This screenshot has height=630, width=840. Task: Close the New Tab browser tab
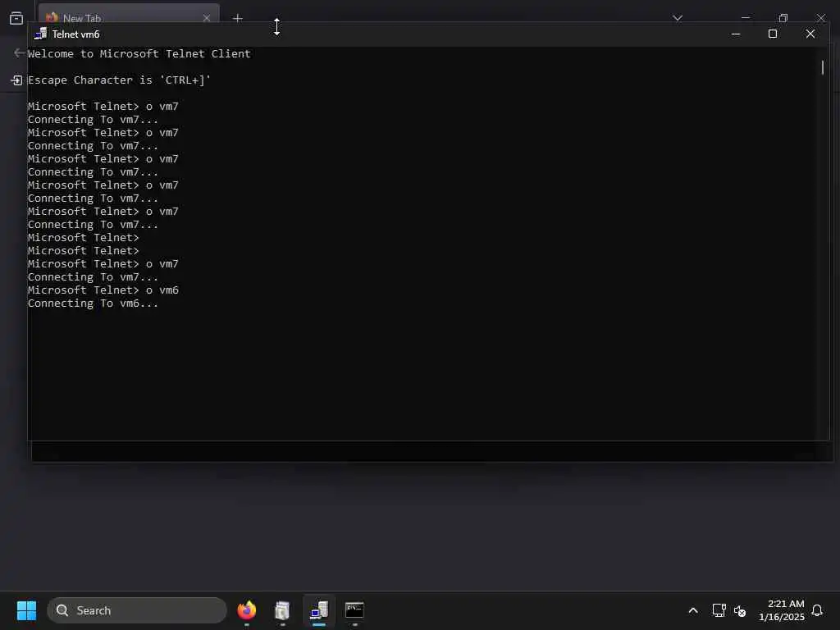click(206, 18)
